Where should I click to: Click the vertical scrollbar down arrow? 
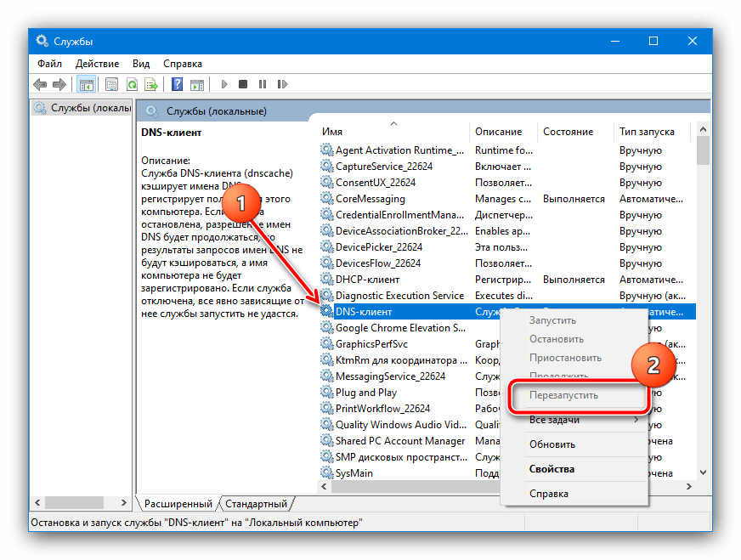(x=704, y=472)
